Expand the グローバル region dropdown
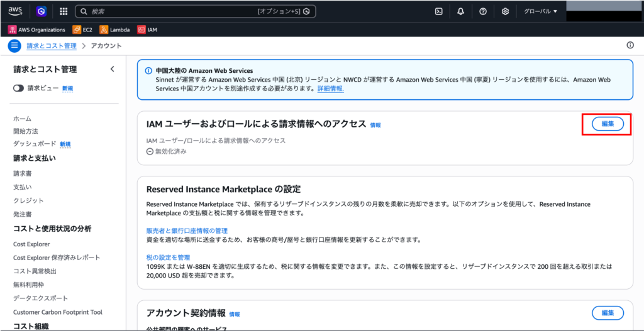The height and width of the screenshot is (331, 644). click(x=541, y=11)
